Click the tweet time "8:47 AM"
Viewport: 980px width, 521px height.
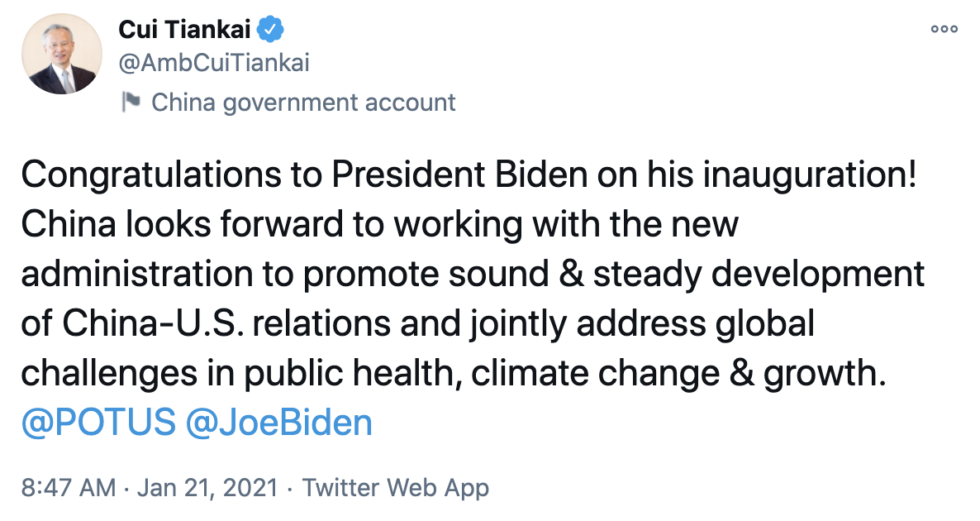(x=68, y=487)
